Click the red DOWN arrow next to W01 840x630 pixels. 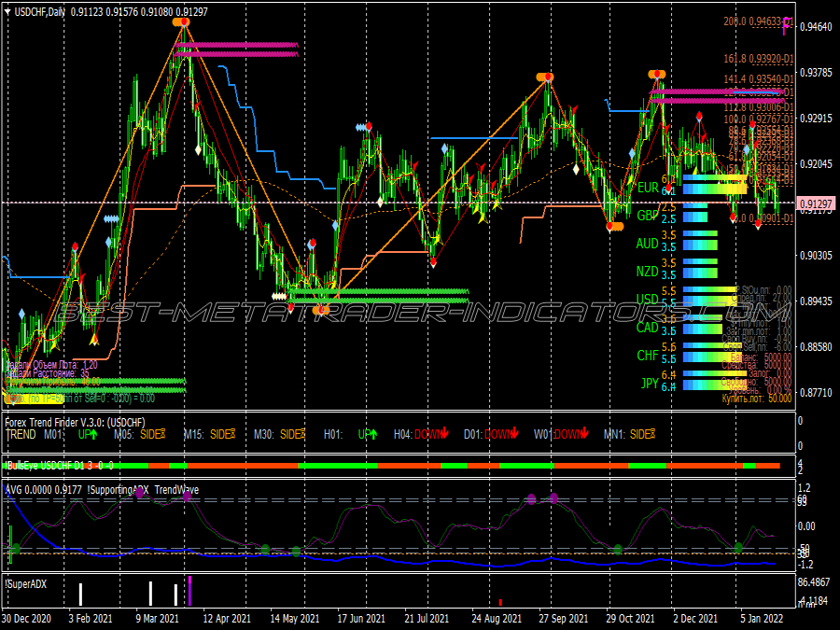pos(584,433)
